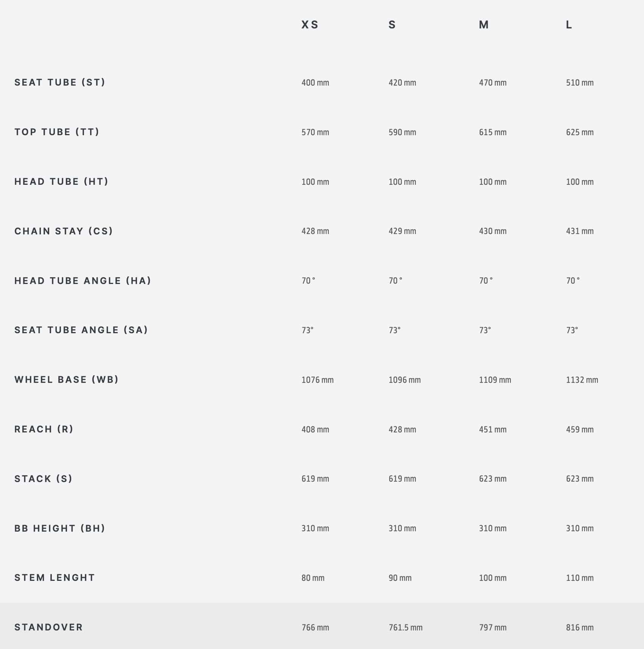
Task: Click the REACH (R) row label
Action: (x=44, y=429)
